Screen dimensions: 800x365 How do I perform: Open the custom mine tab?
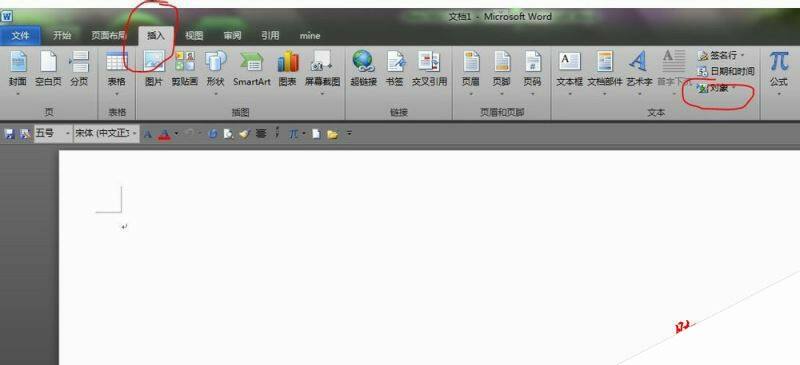tap(310, 36)
